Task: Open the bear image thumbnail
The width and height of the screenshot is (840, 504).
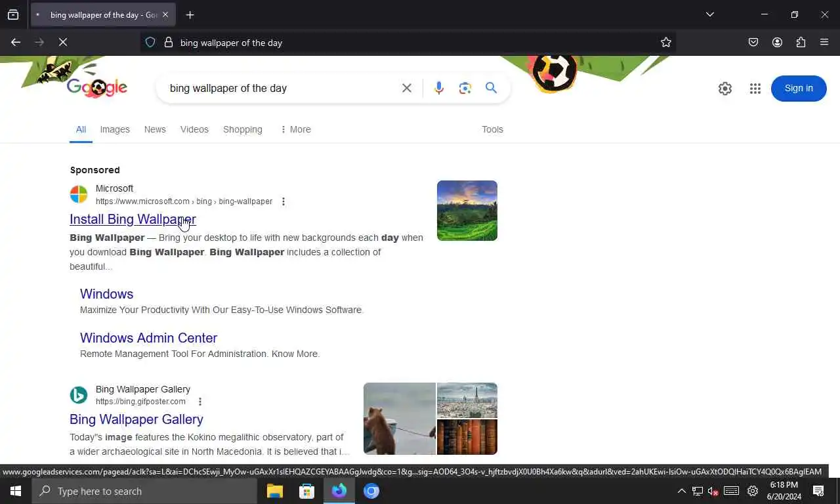Action: click(x=400, y=419)
